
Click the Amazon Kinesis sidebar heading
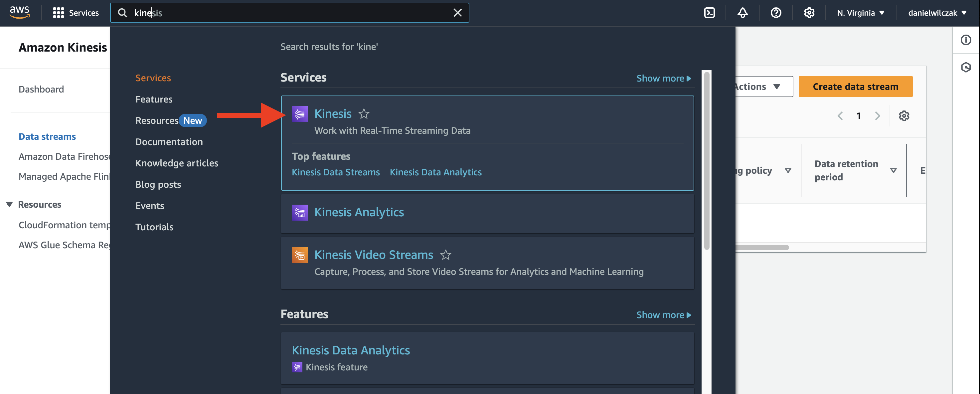point(63,48)
